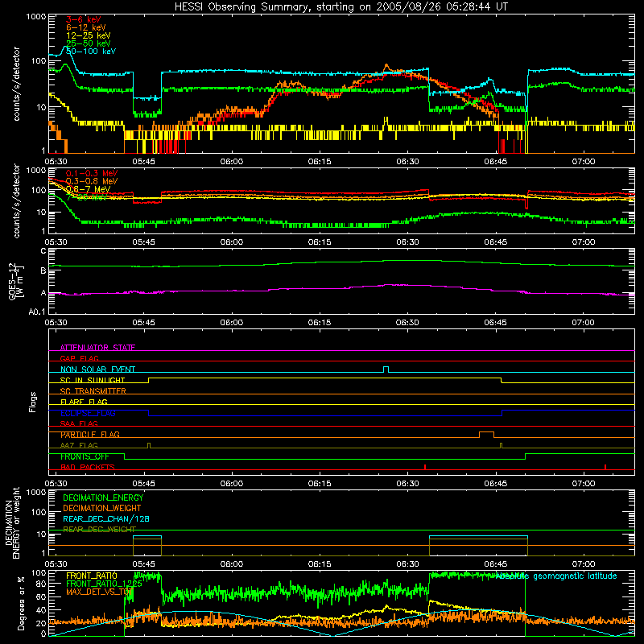Select the C class tick on GOES panel

click(43, 251)
